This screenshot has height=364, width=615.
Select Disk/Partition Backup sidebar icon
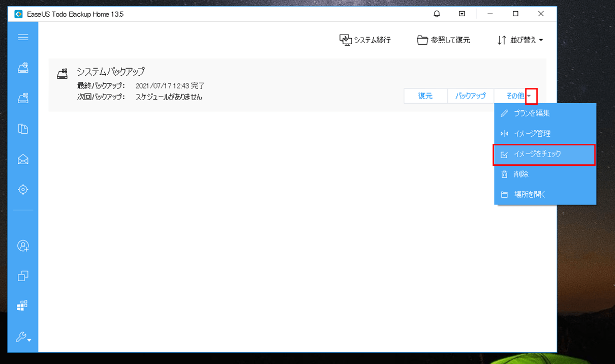coord(23,68)
